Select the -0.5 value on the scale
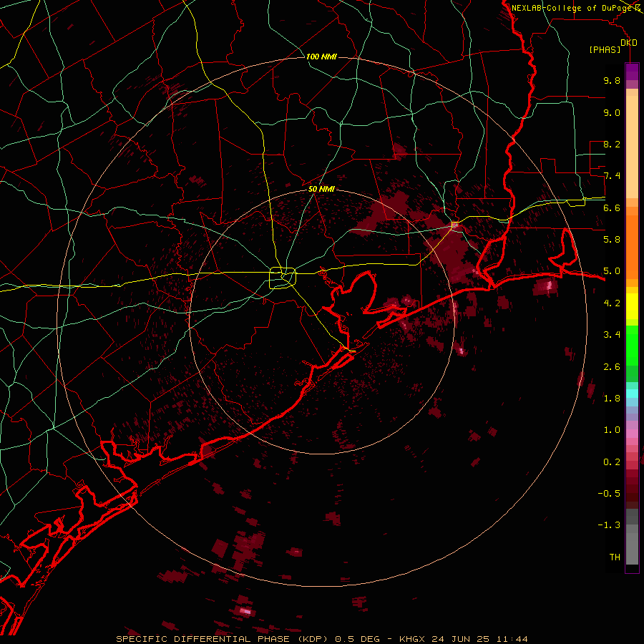644x644 pixels. [609, 494]
